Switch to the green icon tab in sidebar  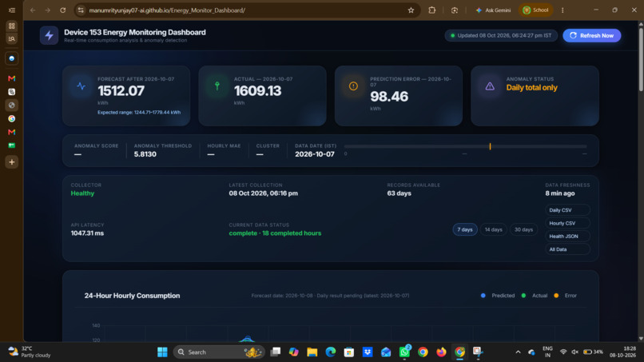11,145
